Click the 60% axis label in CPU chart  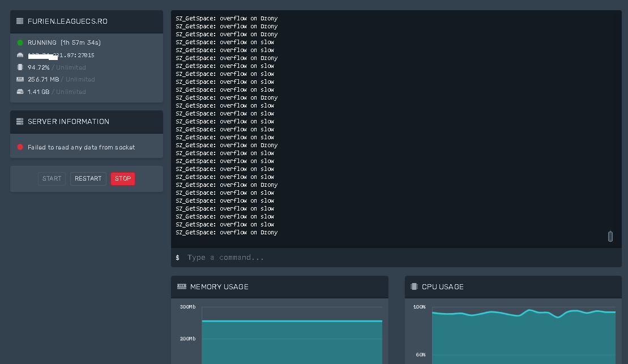[421, 355]
